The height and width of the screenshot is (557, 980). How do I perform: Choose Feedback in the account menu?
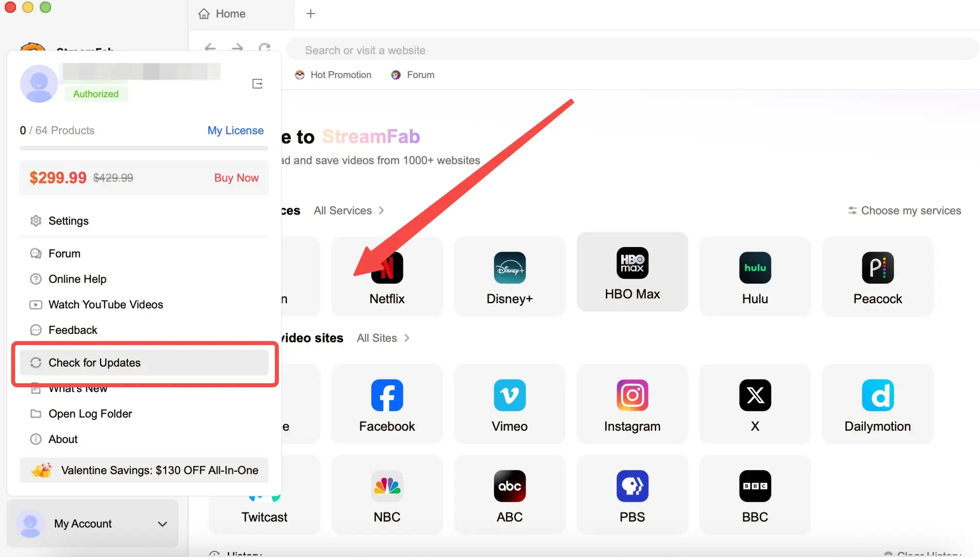(x=144, y=330)
